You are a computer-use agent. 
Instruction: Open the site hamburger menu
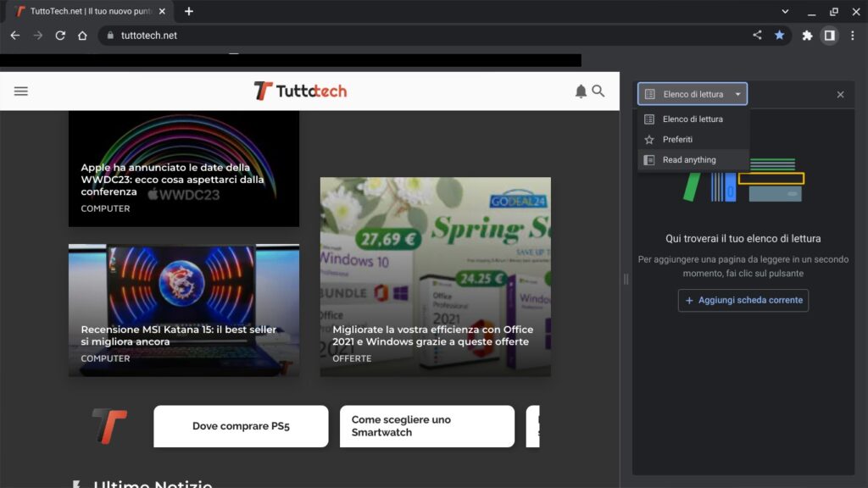pyautogui.click(x=20, y=91)
